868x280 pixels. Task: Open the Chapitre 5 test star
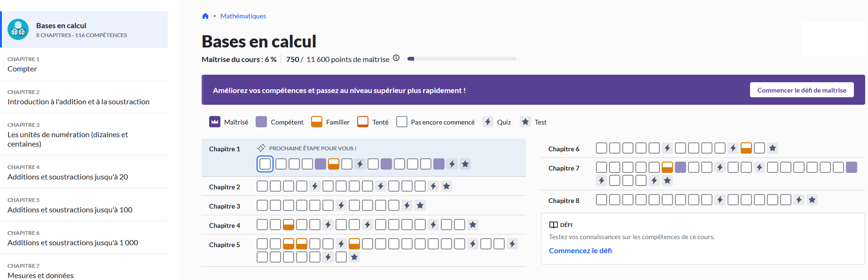(354, 257)
